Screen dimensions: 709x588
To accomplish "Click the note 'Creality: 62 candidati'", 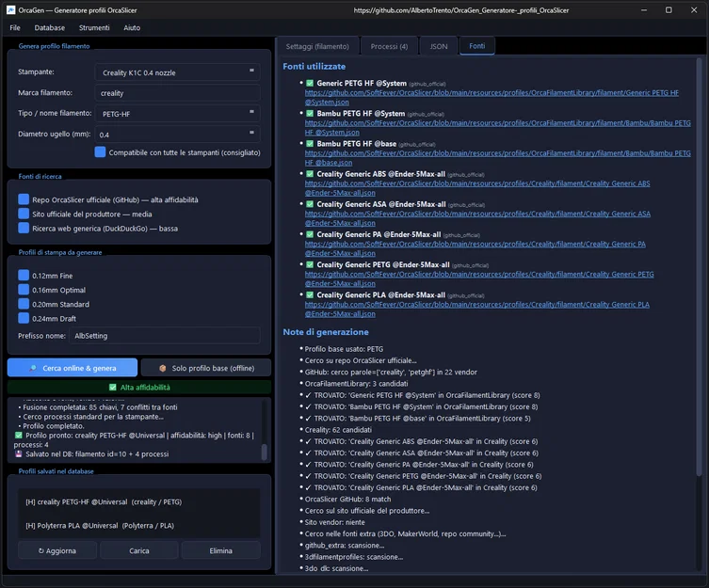I will (x=338, y=430).
